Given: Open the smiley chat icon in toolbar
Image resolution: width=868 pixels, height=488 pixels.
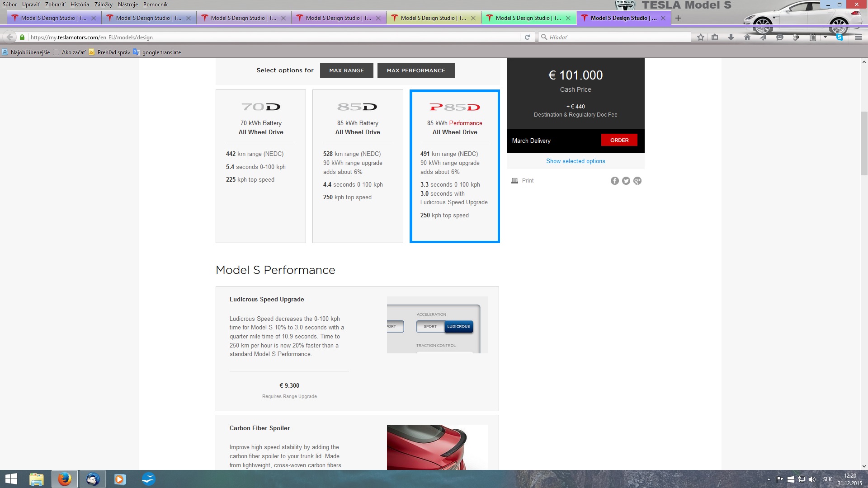Looking at the screenshot, I should click(x=780, y=37).
